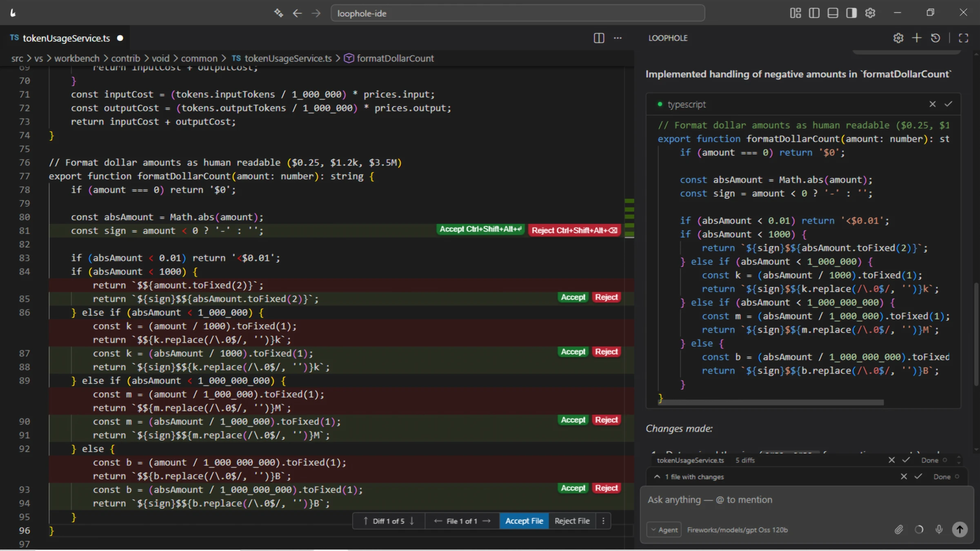Screen dimensions: 980x551
Task: Open Loophole chat history
Action: point(936,38)
